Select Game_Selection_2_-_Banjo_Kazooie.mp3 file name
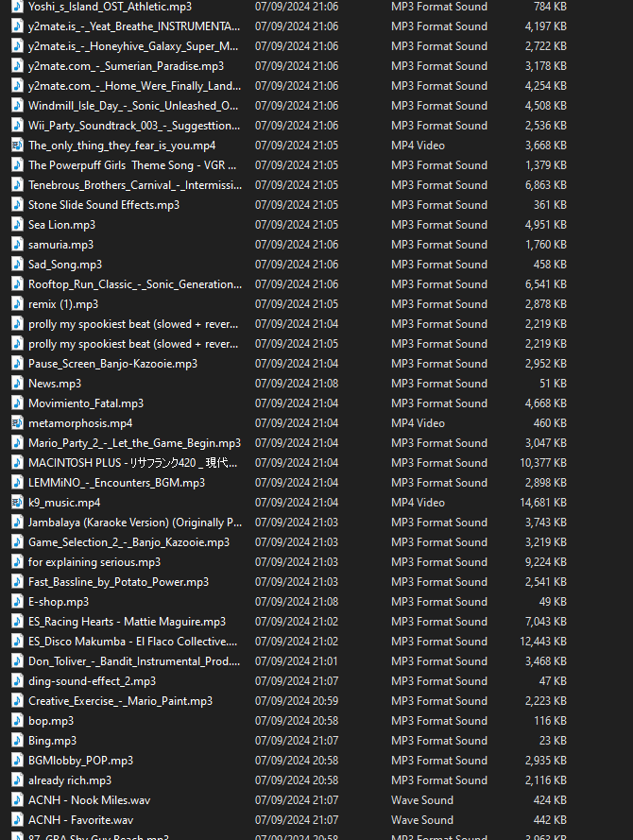Image resolution: width=633 pixels, height=840 pixels. 129,541
